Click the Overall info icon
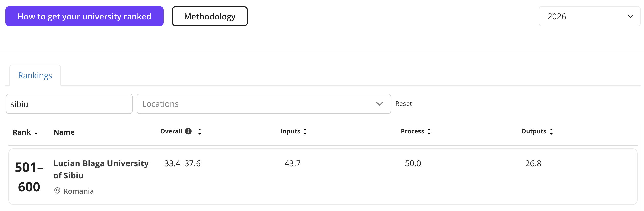Image resolution: width=644 pixels, height=211 pixels. tap(188, 131)
